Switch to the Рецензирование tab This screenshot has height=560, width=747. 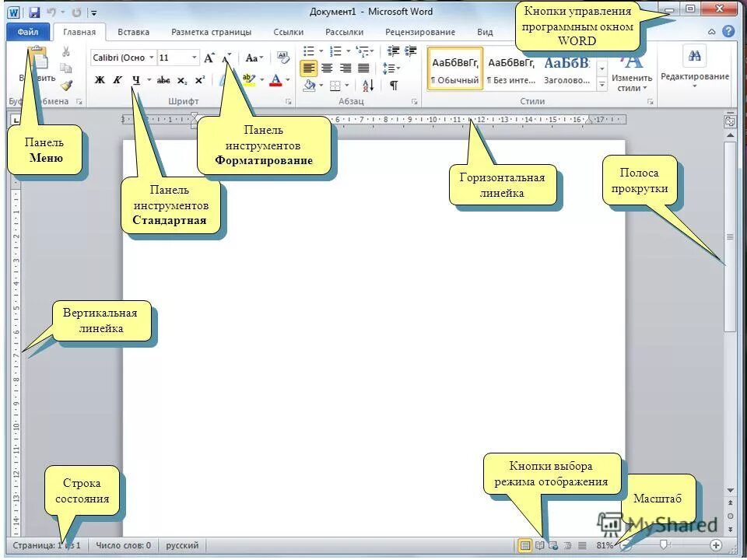coord(419,33)
